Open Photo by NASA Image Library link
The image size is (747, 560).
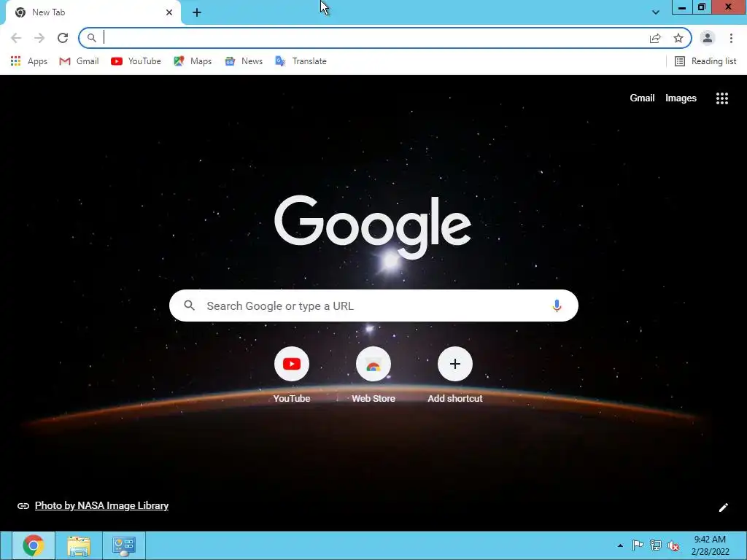[101, 506]
